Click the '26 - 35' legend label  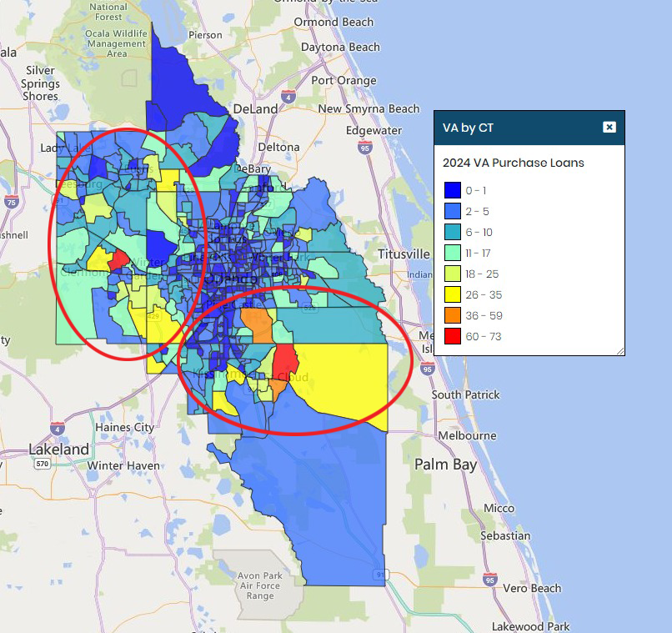pyautogui.click(x=484, y=295)
